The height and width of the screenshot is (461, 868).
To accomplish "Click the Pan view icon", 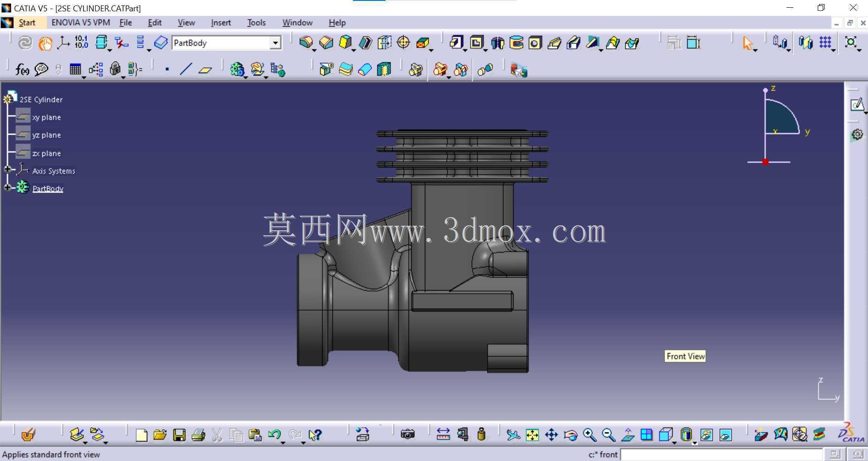I will (551, 435).
